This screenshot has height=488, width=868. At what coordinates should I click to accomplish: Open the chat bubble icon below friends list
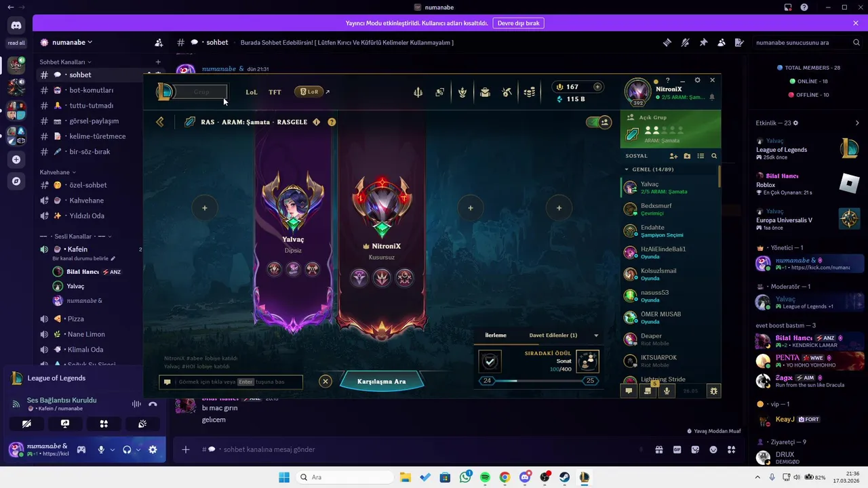629,390
